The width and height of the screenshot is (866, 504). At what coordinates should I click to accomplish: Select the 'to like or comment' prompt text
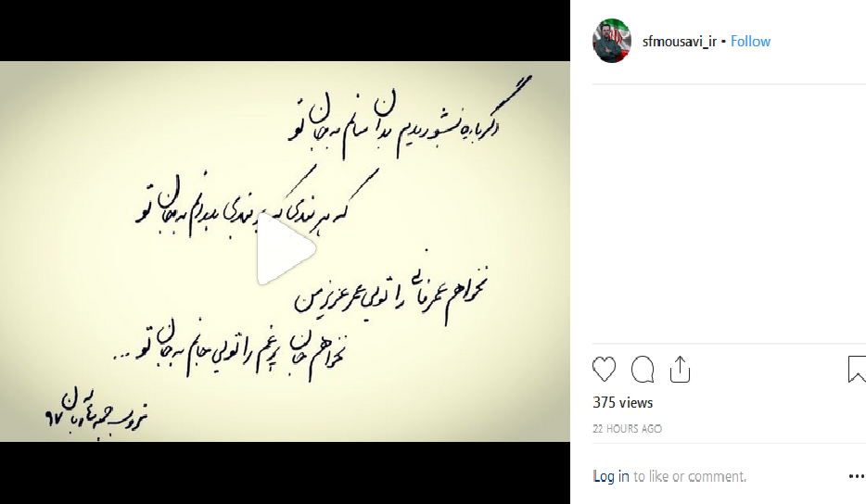pyautogui.click(x=690, y=476)
